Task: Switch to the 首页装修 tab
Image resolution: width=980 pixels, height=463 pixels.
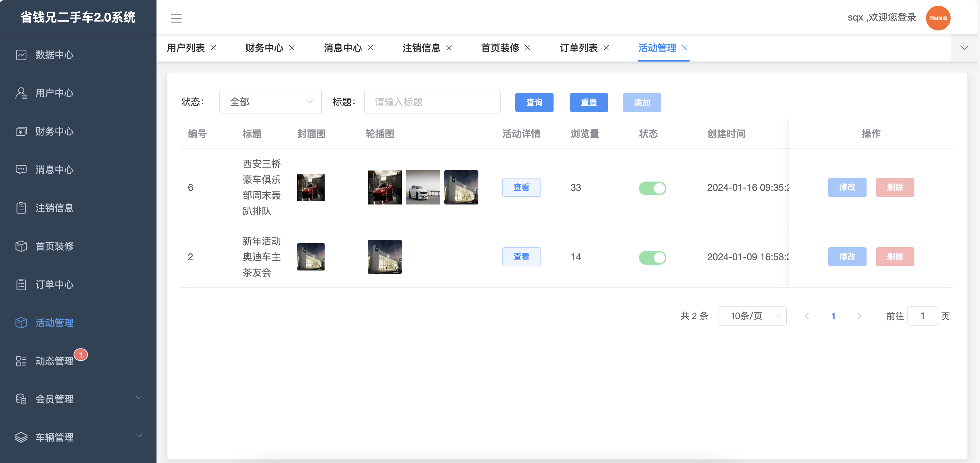Action: click(500, 48)
